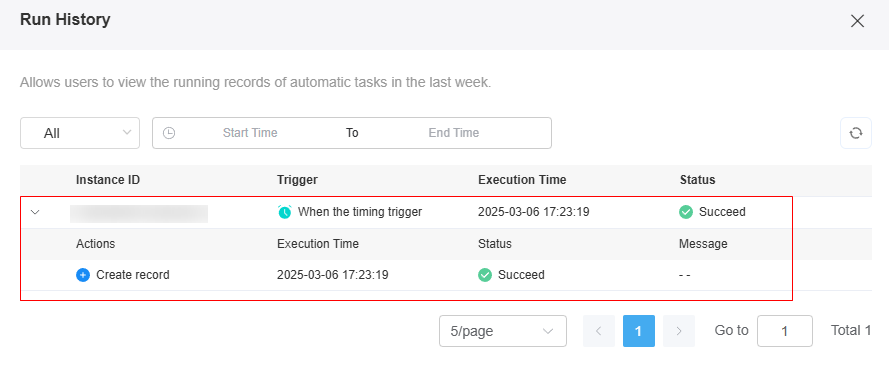Image resolution: width=889 pixels, height=369 pixels.
Task: Click the alarm clock timing trigger icon
Action: pyautogui.click(x=285, y=212)
